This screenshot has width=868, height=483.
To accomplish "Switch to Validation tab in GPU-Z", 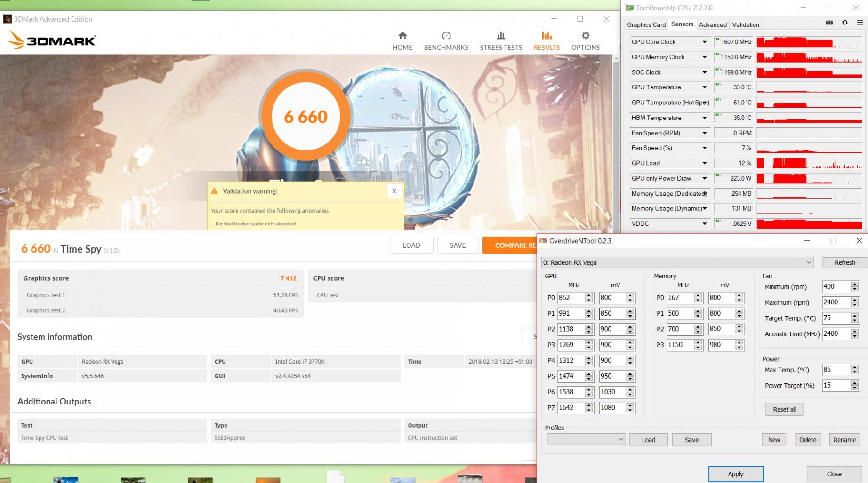I will pos(746,24).
